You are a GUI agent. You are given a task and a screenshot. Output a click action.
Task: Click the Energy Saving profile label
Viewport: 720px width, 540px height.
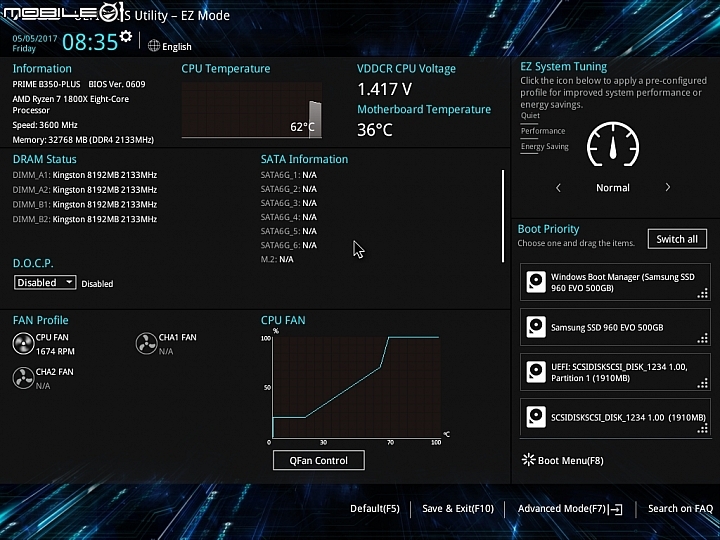(545, 146)
